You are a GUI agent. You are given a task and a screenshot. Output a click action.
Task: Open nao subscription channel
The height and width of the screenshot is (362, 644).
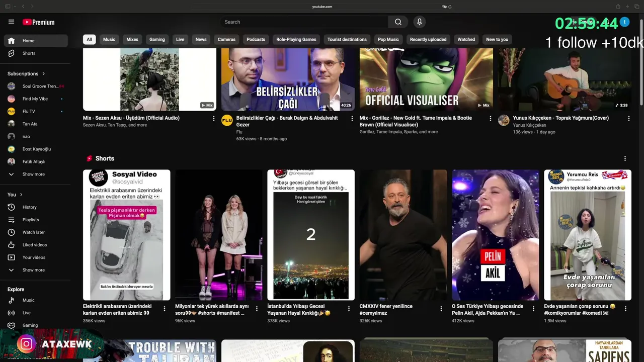(35, 137)
